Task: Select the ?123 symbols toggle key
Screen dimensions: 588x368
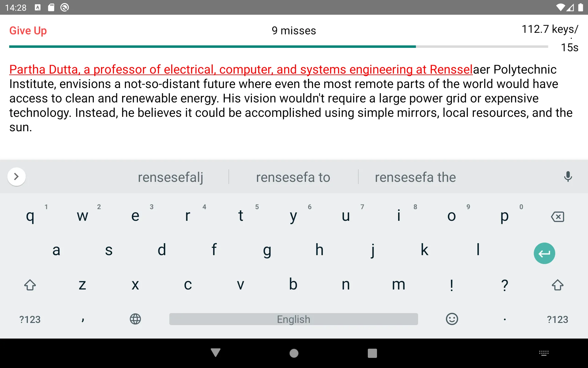Action: (30, 318)
